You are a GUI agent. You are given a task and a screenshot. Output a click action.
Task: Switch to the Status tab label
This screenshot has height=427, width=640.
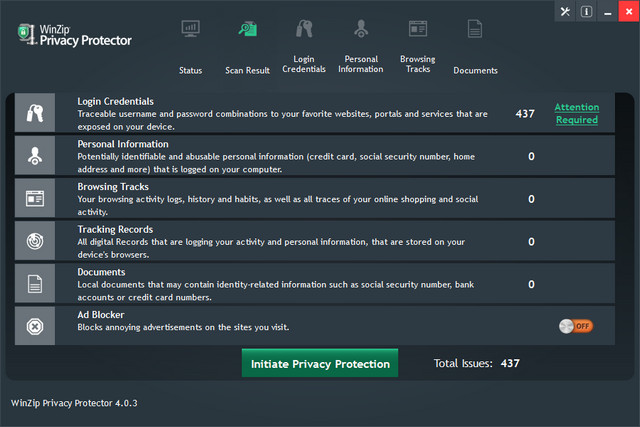pyautogui.click(x=190, y=70)
